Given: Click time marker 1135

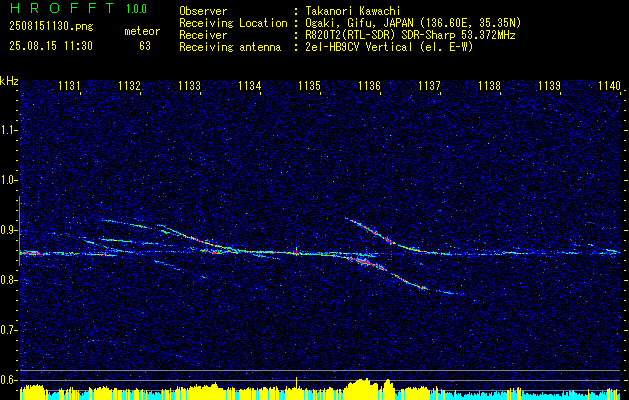Looking at the screenshot, I should point(310,85).
